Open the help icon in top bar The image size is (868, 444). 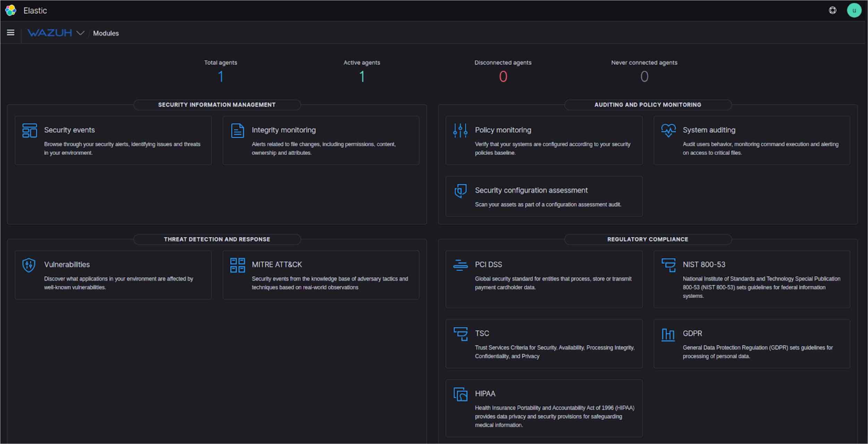(x=832, y=10)
